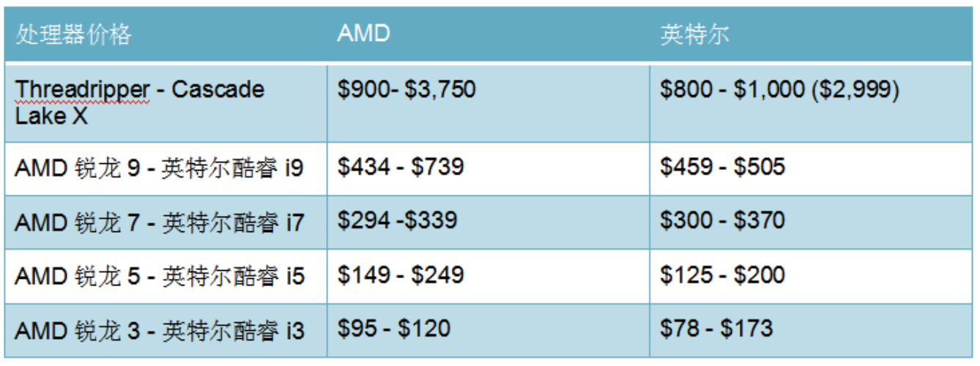Screen dimensions: 980x366
Task: Click the $294 -$339 cell
Action: tap(488, 223)
